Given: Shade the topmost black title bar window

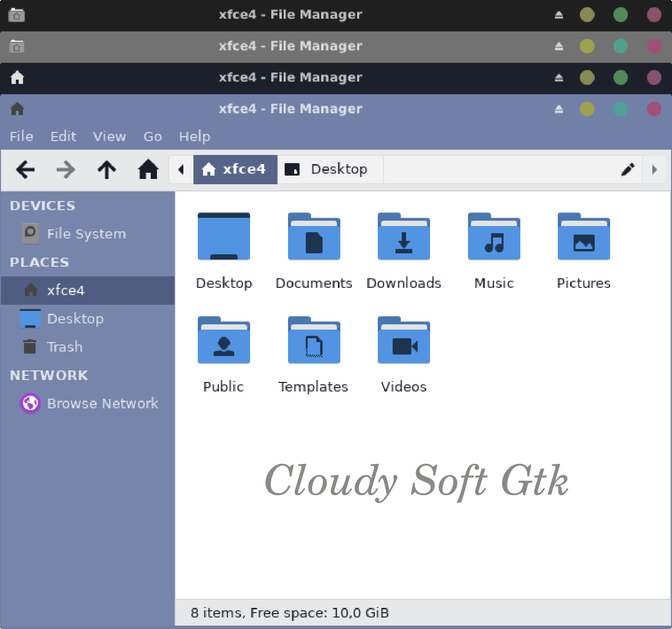Looking at the screenshot, I should (x=559, y=15).
